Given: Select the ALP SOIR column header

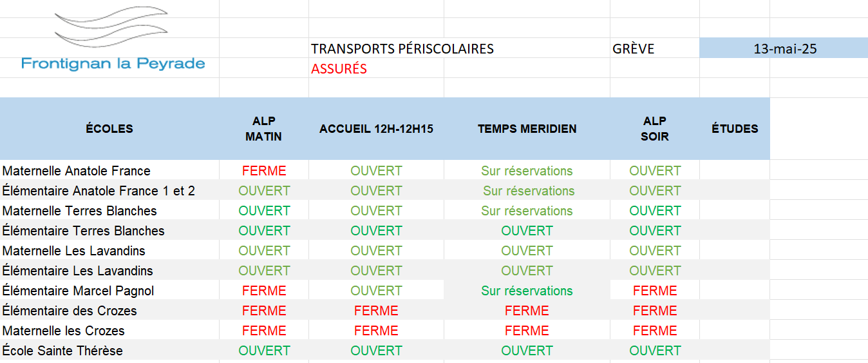Looking at the screenshot, I should (x=655, y=129).
